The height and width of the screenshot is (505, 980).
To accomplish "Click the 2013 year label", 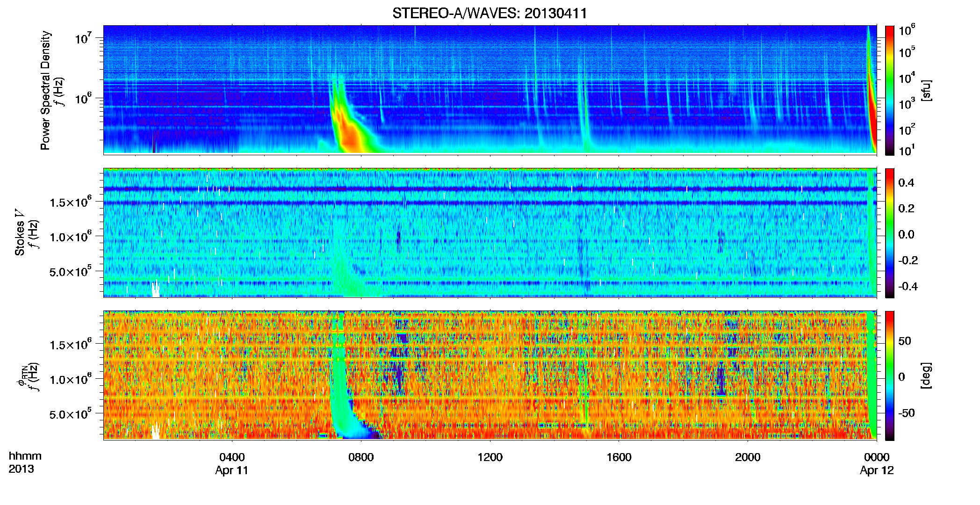I will [x=21, y=469].
